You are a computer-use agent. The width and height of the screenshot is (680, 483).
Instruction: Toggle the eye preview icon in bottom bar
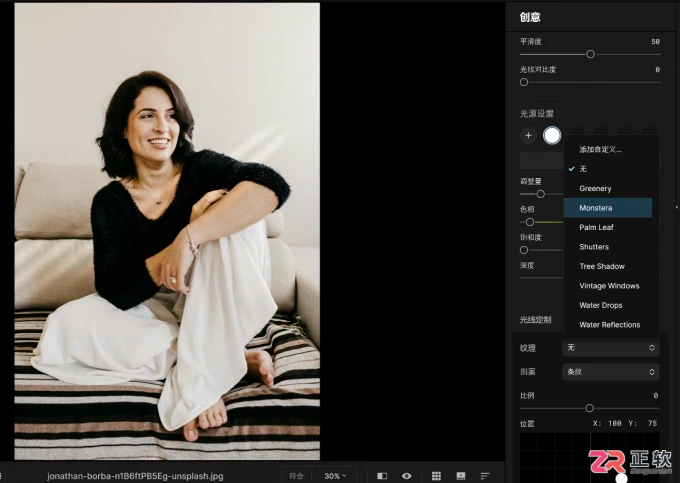click(x=406, y=476)
